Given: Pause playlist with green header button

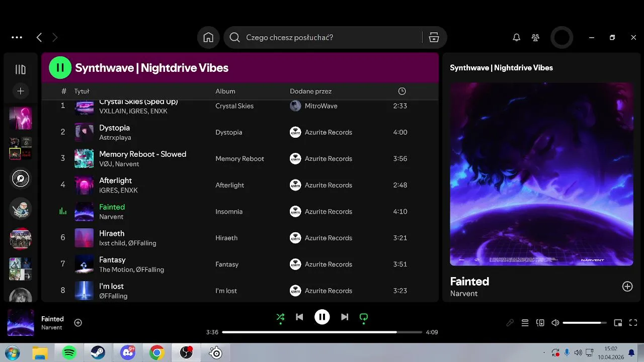Looking at the screenshot, I should coord(60,67).
